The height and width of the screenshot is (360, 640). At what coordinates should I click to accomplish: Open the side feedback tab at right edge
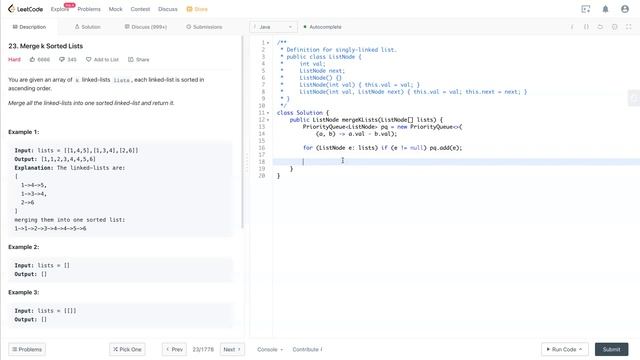[x=634, y=98]
